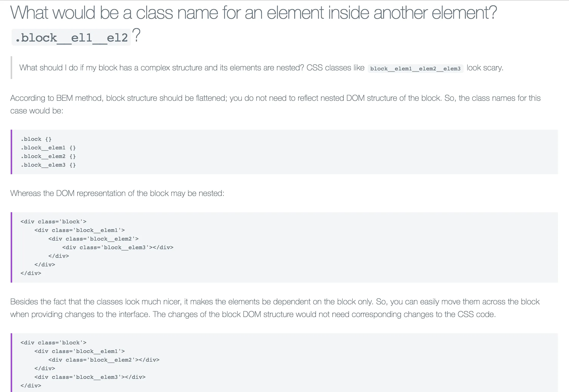Click the '.block__elem3 {}' CSS rule line
Screen dimensions: 569x392
tap(48, 165)
